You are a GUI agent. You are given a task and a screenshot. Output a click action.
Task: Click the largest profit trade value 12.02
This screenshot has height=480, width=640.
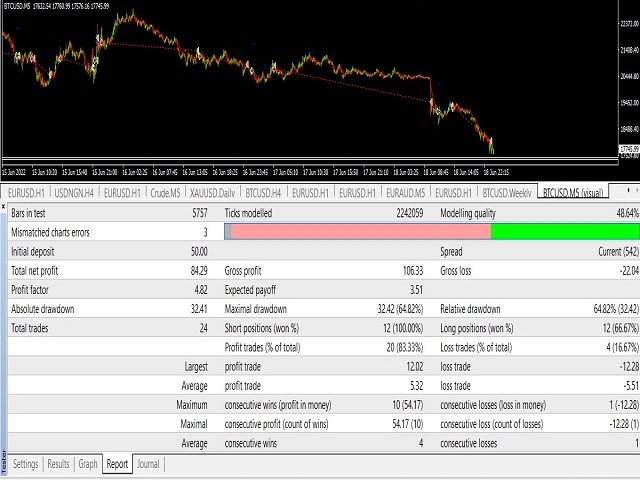(x=415, y=367)
